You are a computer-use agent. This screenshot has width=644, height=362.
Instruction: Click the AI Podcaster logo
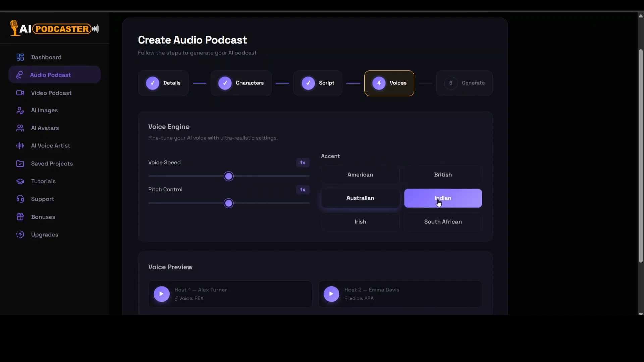coord(55,28)
